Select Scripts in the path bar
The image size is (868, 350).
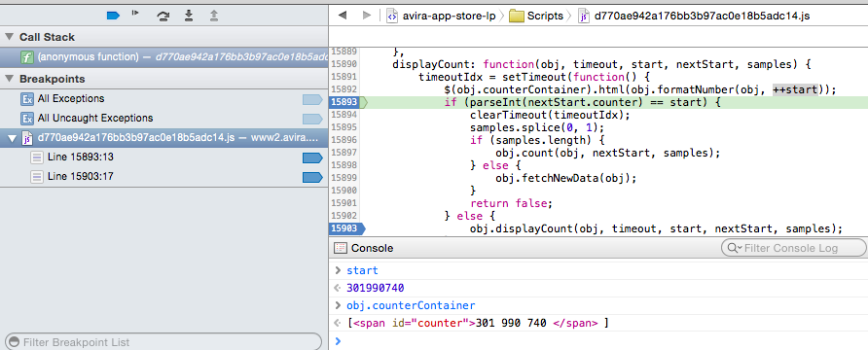pyautogui.click(x=545, y=16)
